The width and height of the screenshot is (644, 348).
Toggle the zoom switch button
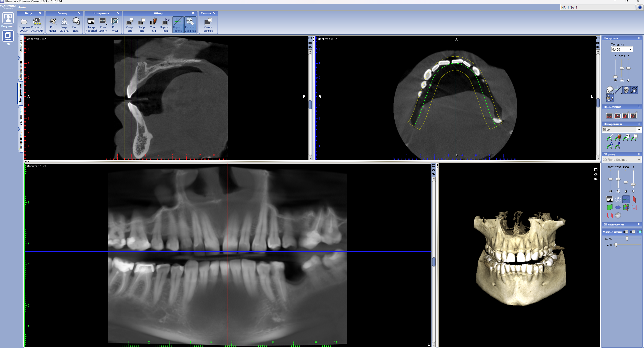[x=190, y=25]
